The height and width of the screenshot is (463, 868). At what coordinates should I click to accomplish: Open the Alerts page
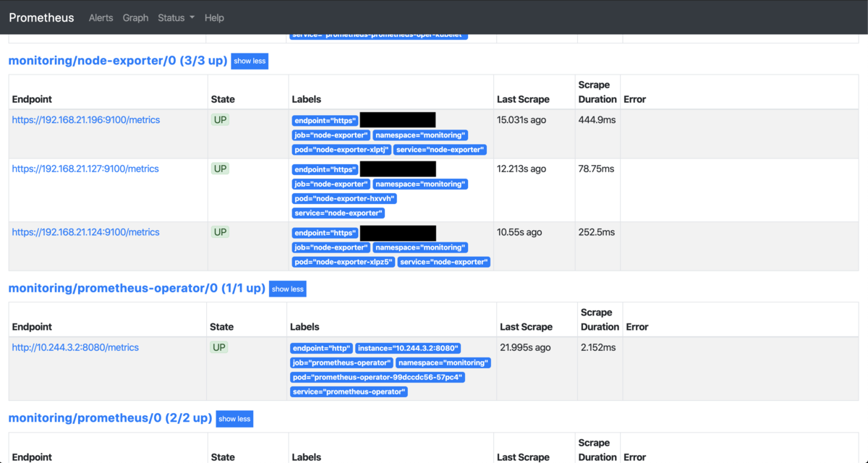[x=101, y=17]
